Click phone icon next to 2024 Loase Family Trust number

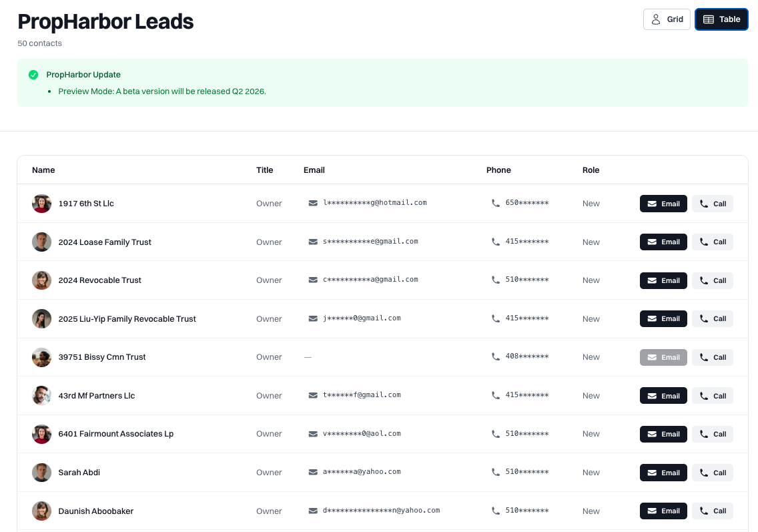tap(495, 242)
